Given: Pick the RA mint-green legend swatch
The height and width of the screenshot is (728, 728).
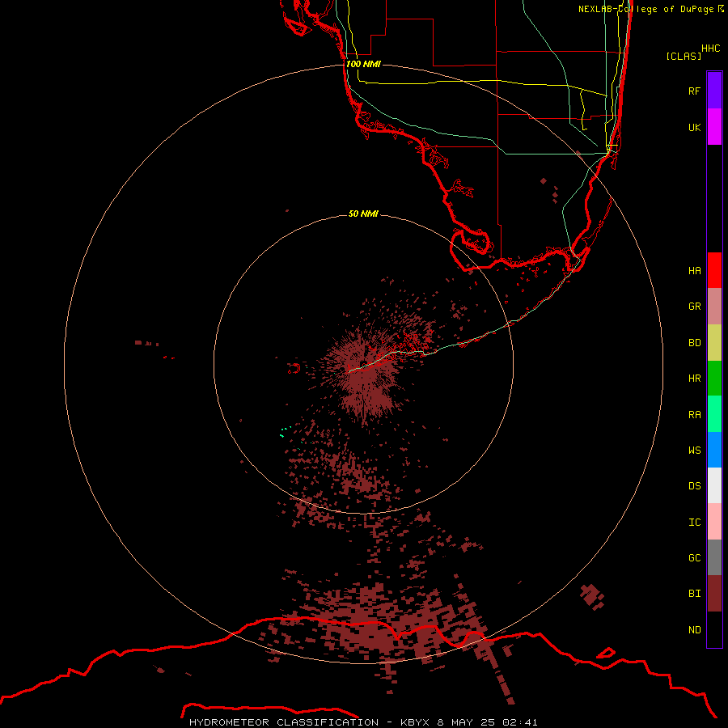Looking at the screenshot, I should (714, 414).
